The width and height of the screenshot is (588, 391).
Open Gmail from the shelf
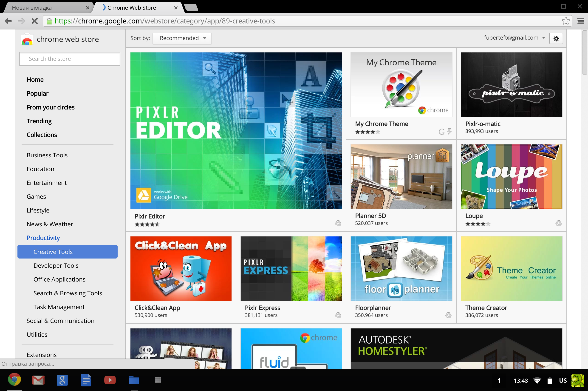[38, 380]
